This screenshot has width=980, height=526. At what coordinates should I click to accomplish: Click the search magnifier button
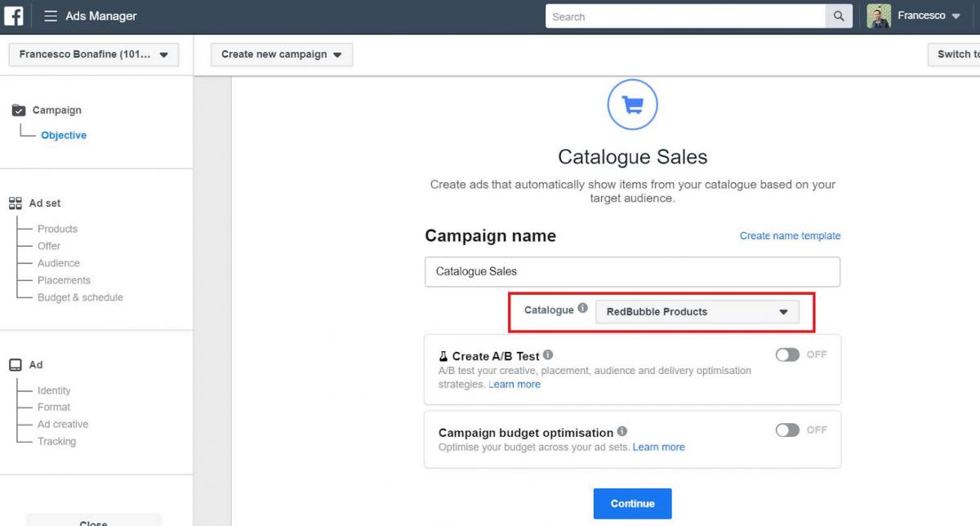[x=839, y=16]
